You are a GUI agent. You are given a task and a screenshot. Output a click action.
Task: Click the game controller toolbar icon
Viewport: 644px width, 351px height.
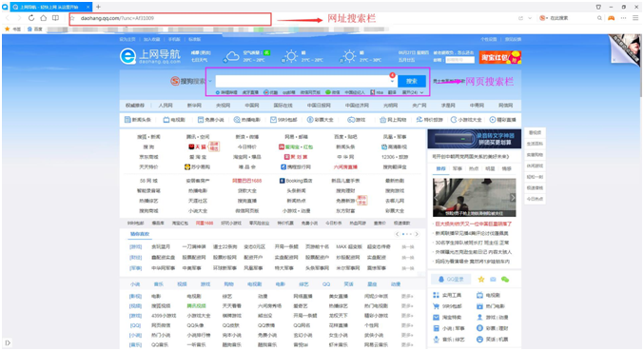point(612,18)
